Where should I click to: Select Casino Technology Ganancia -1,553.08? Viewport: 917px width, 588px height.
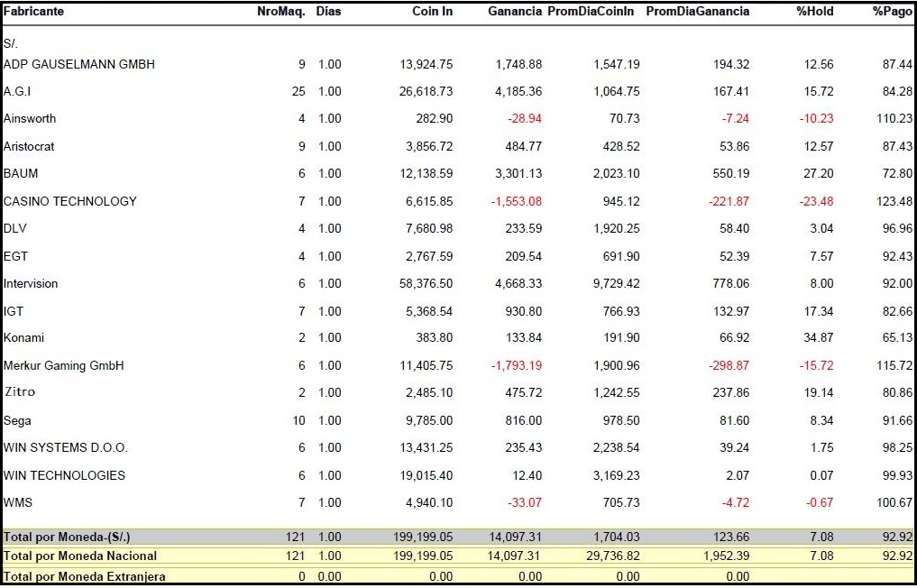pyautogui.click(x=517, y=201)
